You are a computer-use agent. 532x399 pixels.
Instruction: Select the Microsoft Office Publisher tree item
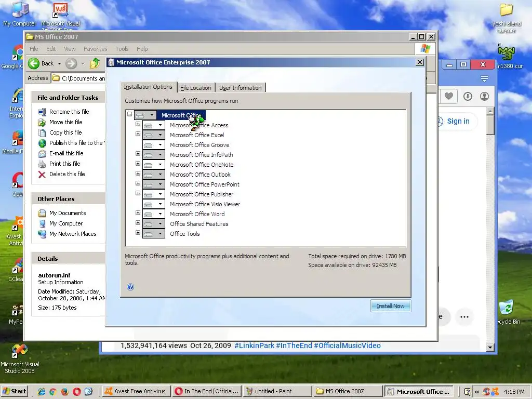point(202,194)
